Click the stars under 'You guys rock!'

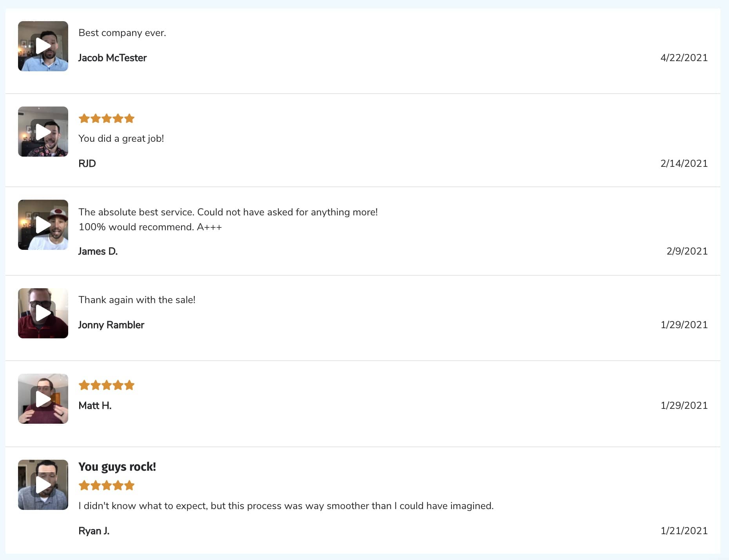tap(107, 486)
